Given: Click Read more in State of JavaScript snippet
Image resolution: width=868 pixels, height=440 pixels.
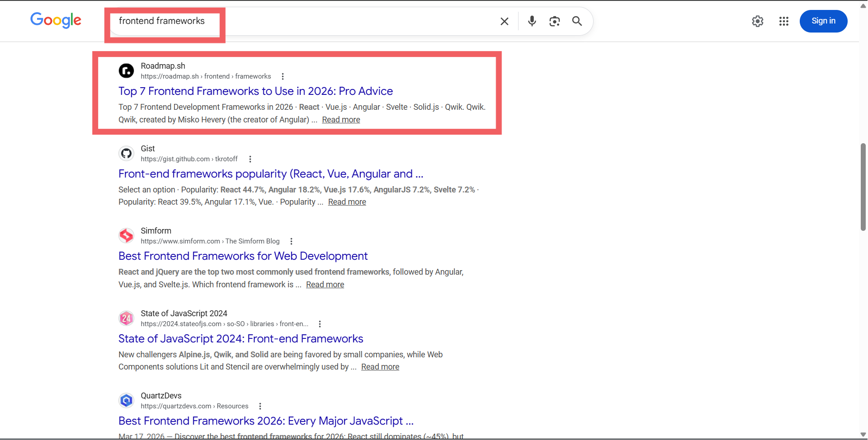Looking at the screenshot, I should [380, 367].
